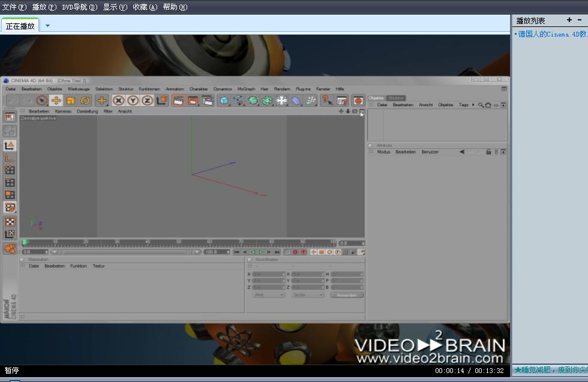Open the array modeling objects icon

click(267, 100)
